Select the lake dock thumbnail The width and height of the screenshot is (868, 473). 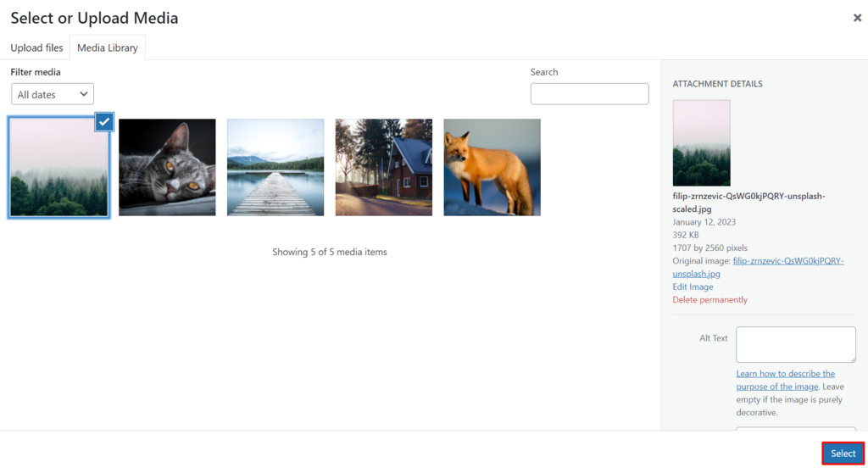coord(275,167)
